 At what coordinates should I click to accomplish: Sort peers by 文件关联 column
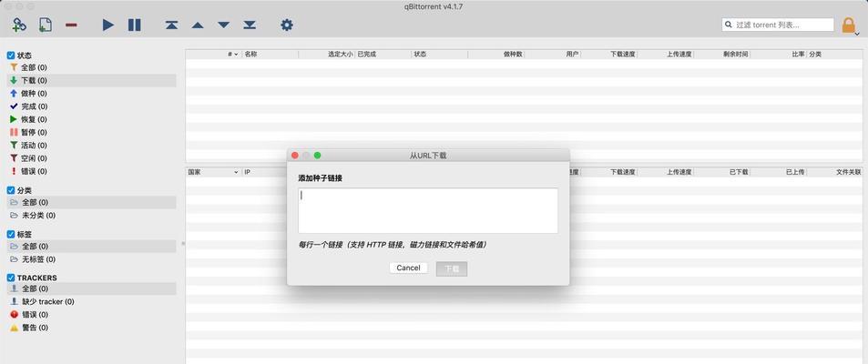[x=835, y=172]
